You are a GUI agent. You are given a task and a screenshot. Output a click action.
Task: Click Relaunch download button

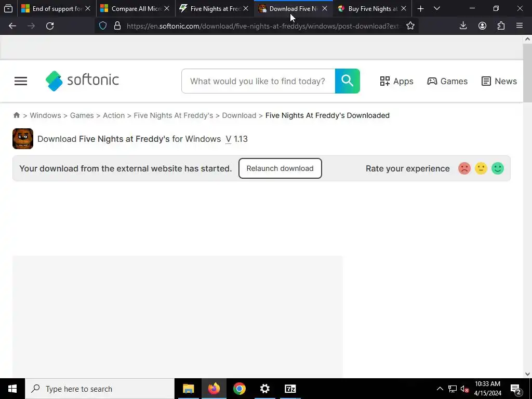pos(280,168)
